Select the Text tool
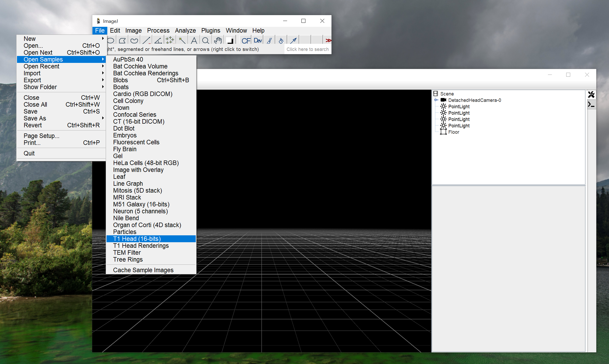Screen dimensions: 609x364 pyautogui.click(x=194, y=41)
